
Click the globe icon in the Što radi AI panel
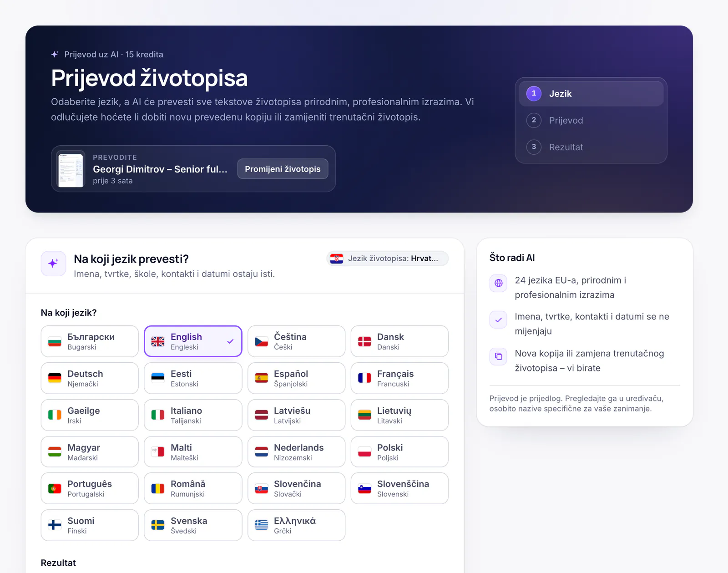(x=498, y=283)
